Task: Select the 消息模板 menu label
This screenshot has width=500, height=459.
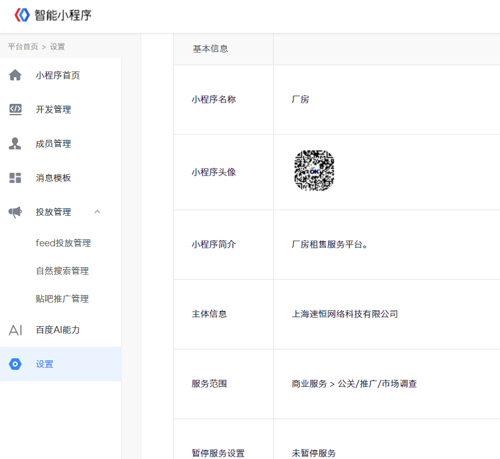Action: pyautogui.click(x=53, y=178)
